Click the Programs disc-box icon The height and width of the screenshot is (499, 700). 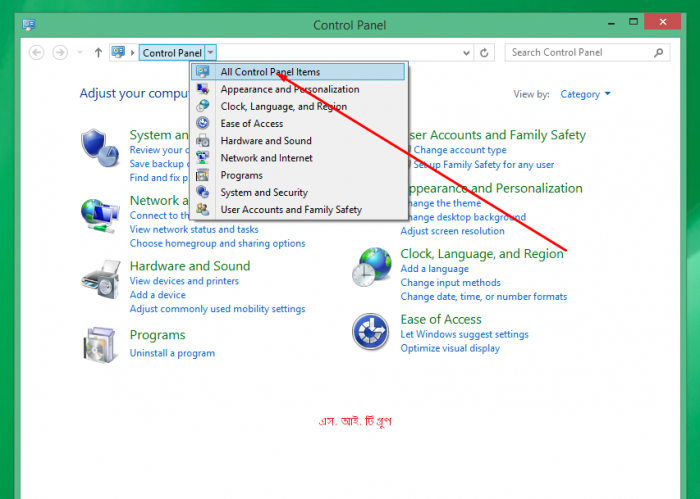100,345
